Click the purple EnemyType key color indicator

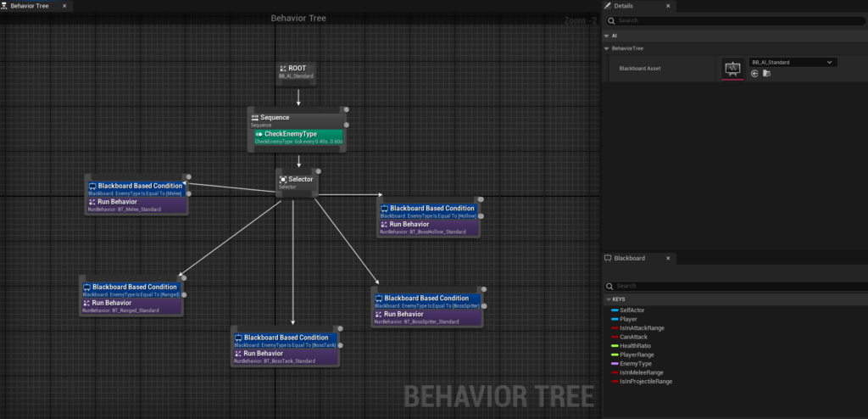tap(614, 364)
